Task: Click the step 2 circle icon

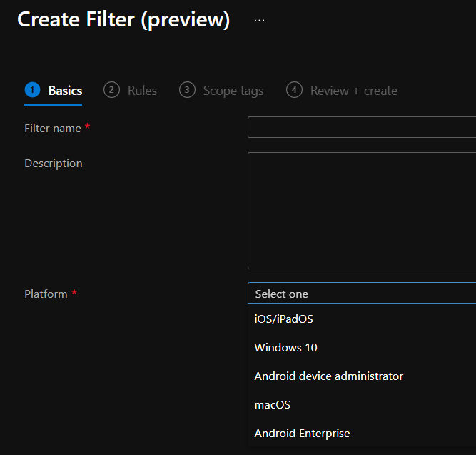Action: [111, 90]
